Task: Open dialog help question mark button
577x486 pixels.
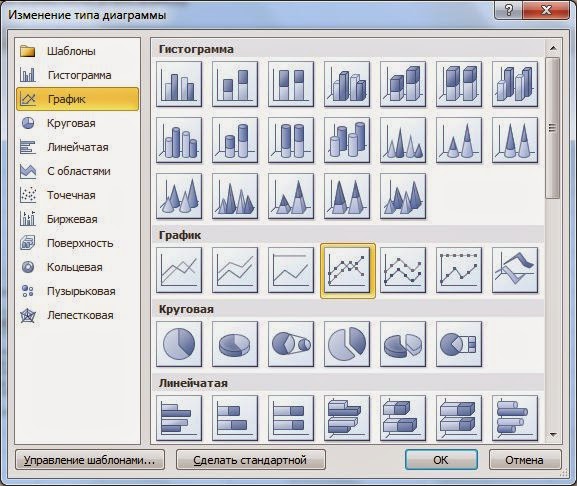Action: pos(509,10)
